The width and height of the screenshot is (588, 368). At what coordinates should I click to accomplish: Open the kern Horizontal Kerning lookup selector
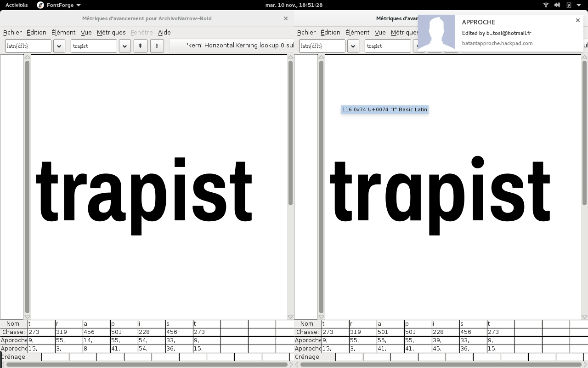(x=232, y=46)
